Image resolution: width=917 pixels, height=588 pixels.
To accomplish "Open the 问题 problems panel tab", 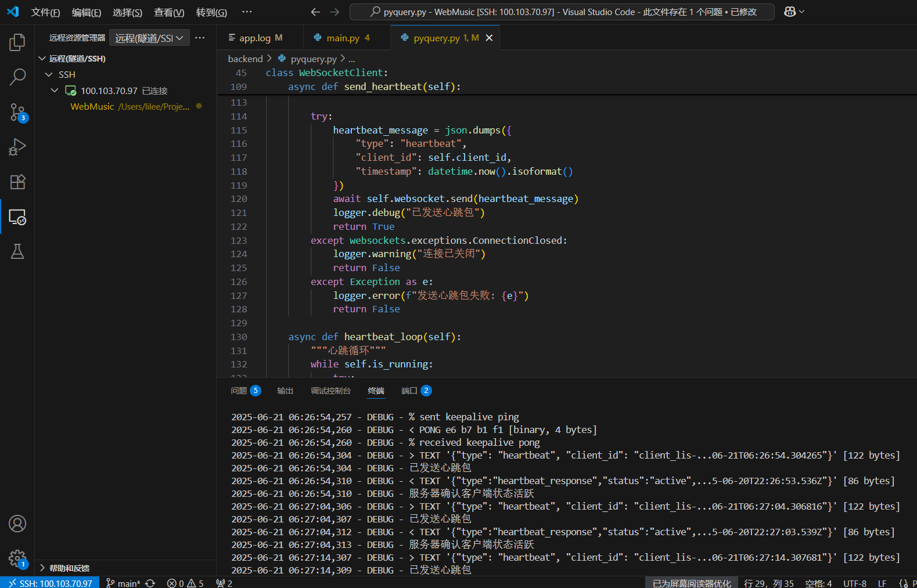I will tap(245, 391).
